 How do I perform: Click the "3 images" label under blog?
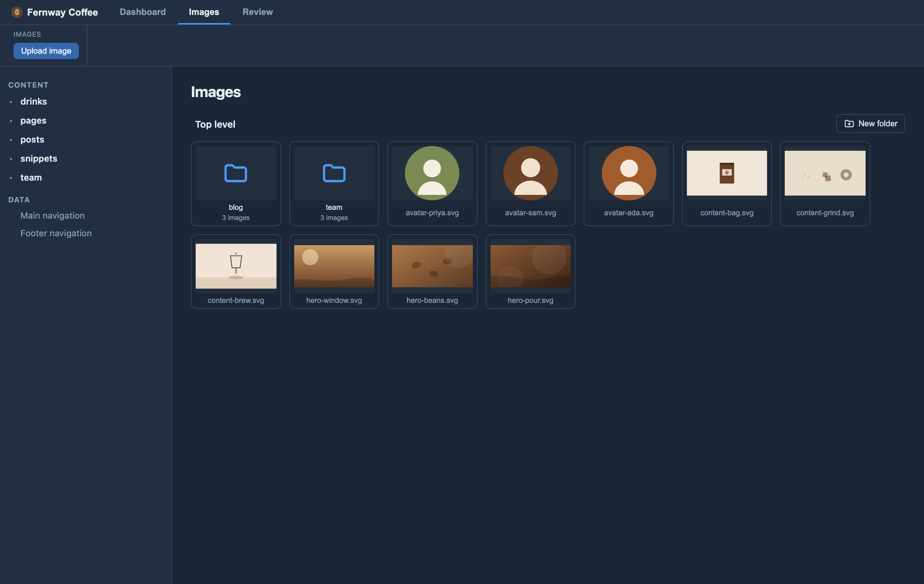(236, 218)
